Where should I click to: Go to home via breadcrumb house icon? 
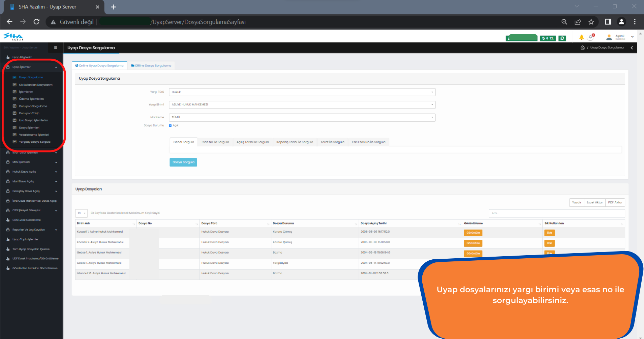tap(582, 47)
